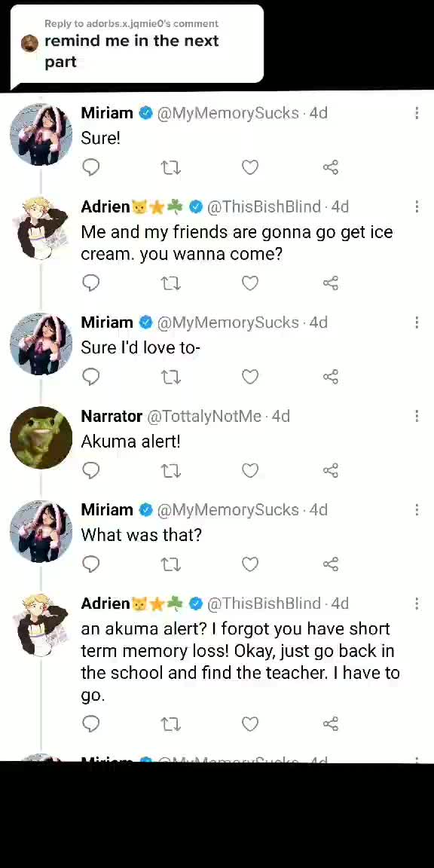The width and height of the screenshot is (434, 868).
Task: Share Narrator's "Akuma alert!" tweet
Action: click(x=331, y=470)
